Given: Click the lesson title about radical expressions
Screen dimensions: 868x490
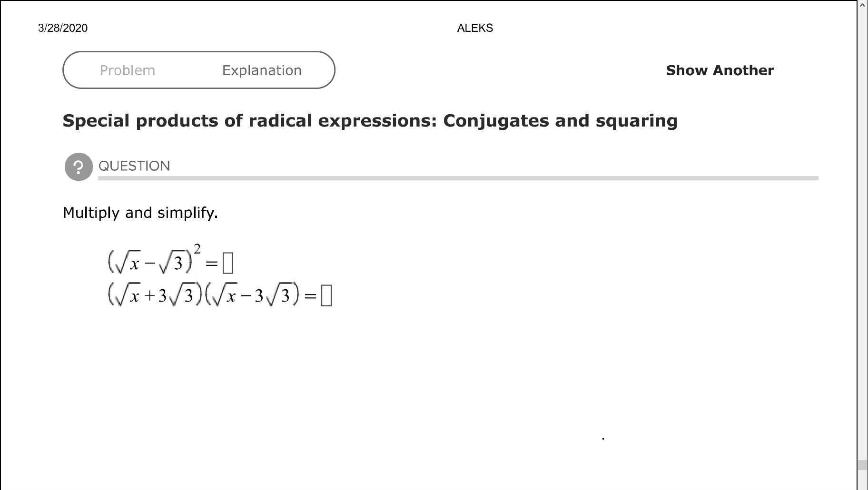Looking at the screenshot, I should click(370, 121).
